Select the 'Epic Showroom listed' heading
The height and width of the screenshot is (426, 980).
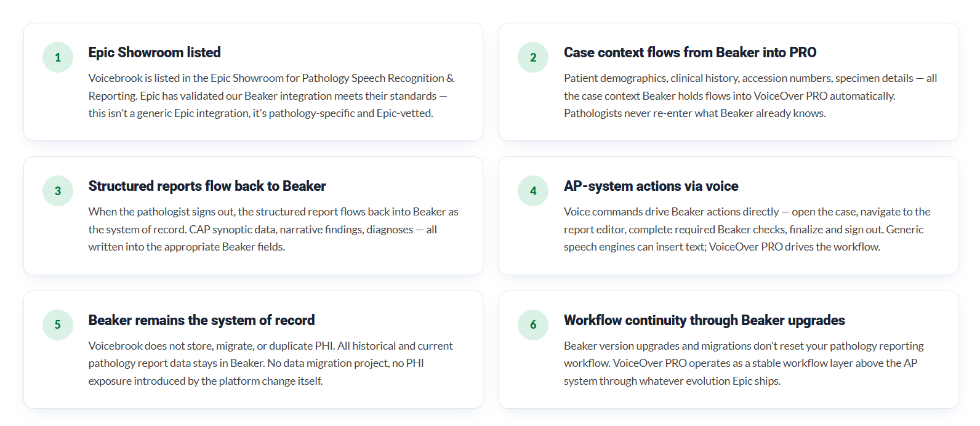coord(155,52)
